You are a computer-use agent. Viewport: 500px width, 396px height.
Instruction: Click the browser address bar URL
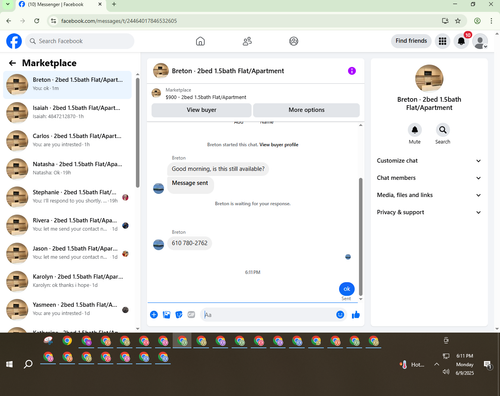119,21
